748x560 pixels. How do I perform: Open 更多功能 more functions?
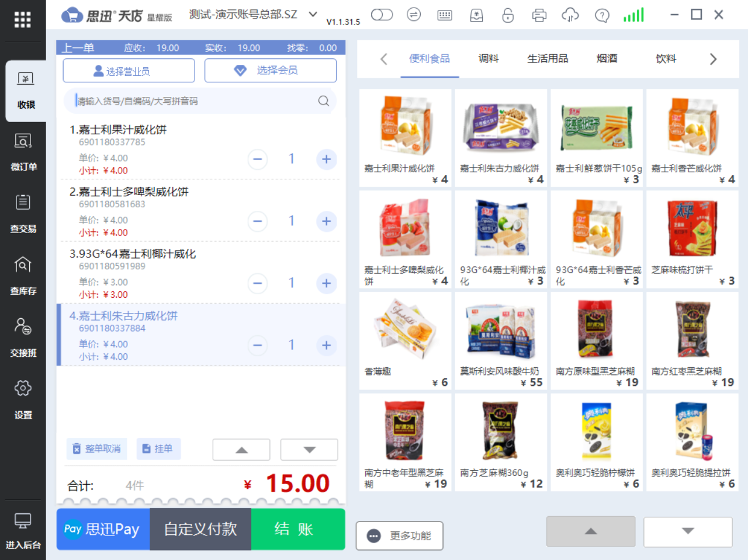point(400,535)
